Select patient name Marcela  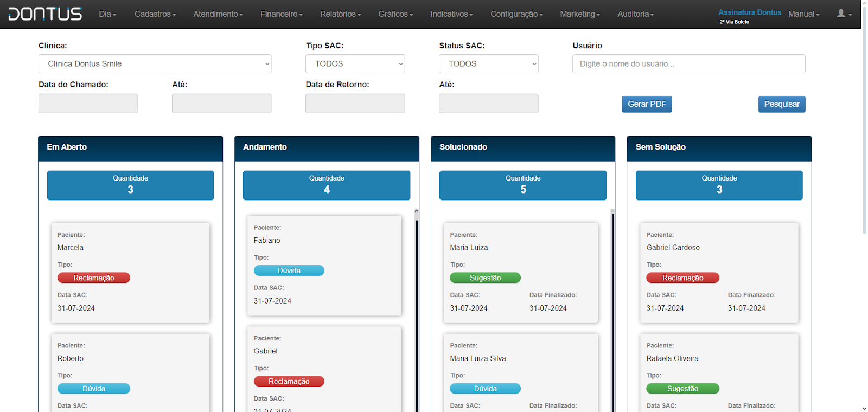click(71, 248)
